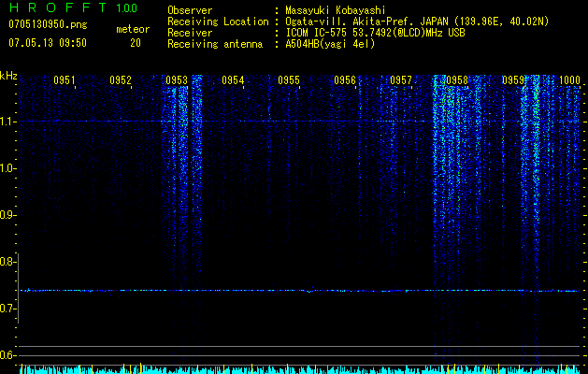Image resolution: width=588 pixels, height=374 pixels.
Task: Click the 1.0 kHz axis label
Action: (x=7, y=168)
